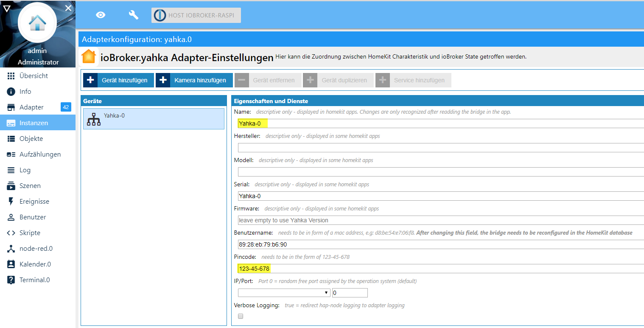
Task: Click the triangle menu icon top-left
Action: tap(7, 8)
